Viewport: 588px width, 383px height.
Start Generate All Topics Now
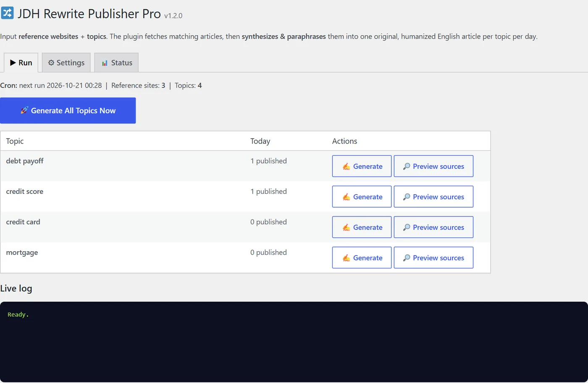pos(68,110)
